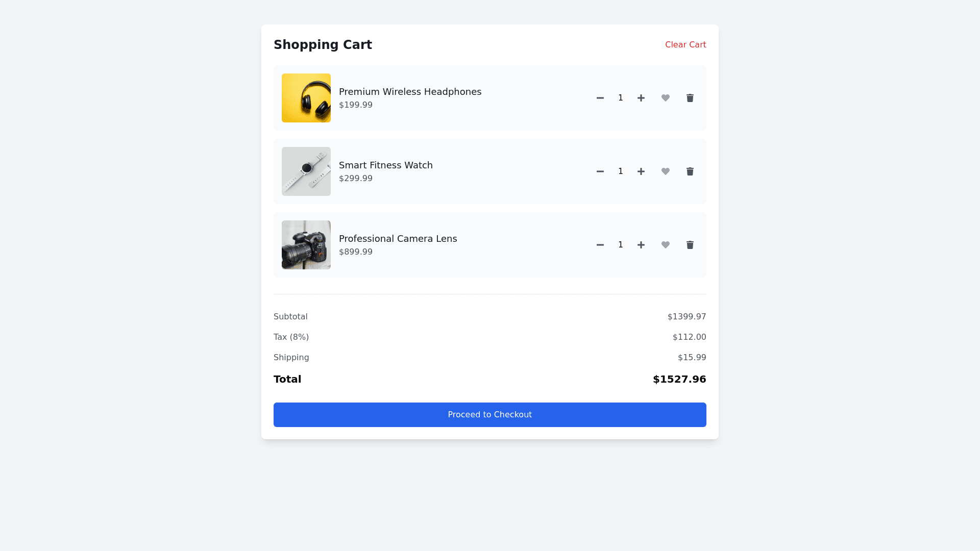Favorite the Professional Camera Lens
The image size is (980, 551).
click(666, 245)
